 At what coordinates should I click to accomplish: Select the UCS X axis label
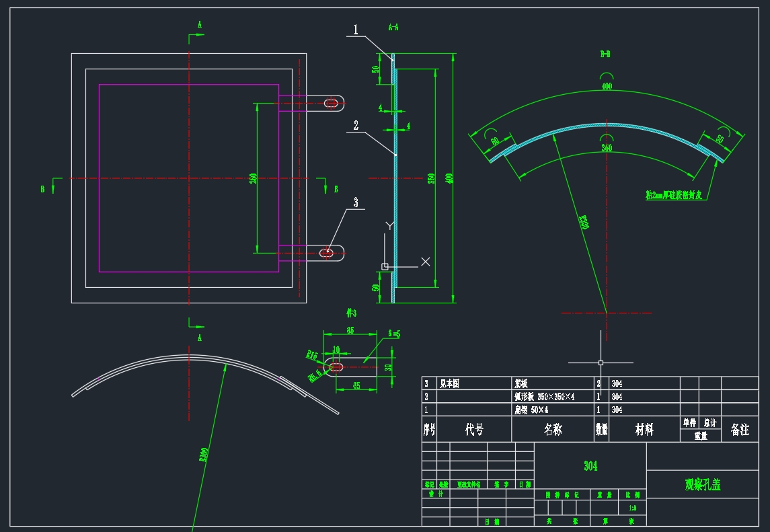click(x=426, y=262)
